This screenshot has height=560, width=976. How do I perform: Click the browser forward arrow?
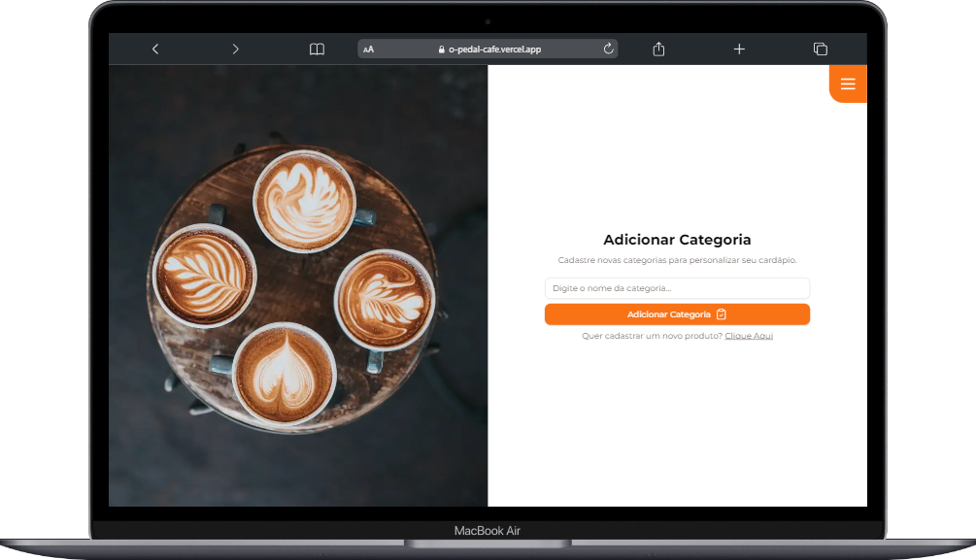[x=235, y=49]
